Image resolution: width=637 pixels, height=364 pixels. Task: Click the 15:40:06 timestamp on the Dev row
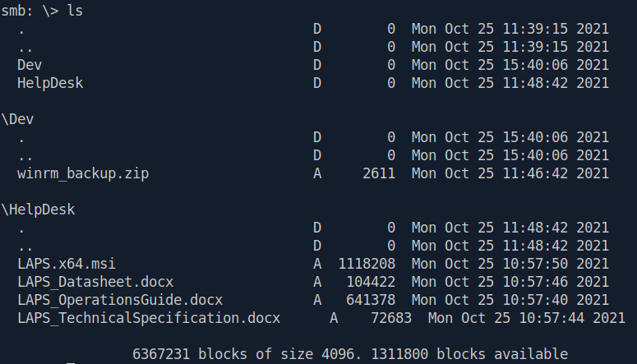(535, 65)
